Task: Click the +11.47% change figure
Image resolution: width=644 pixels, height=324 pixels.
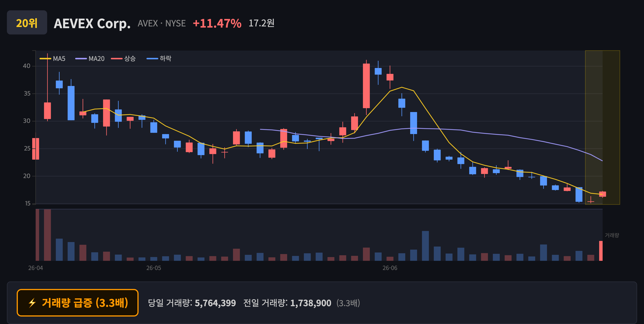Action: (217, 24)
